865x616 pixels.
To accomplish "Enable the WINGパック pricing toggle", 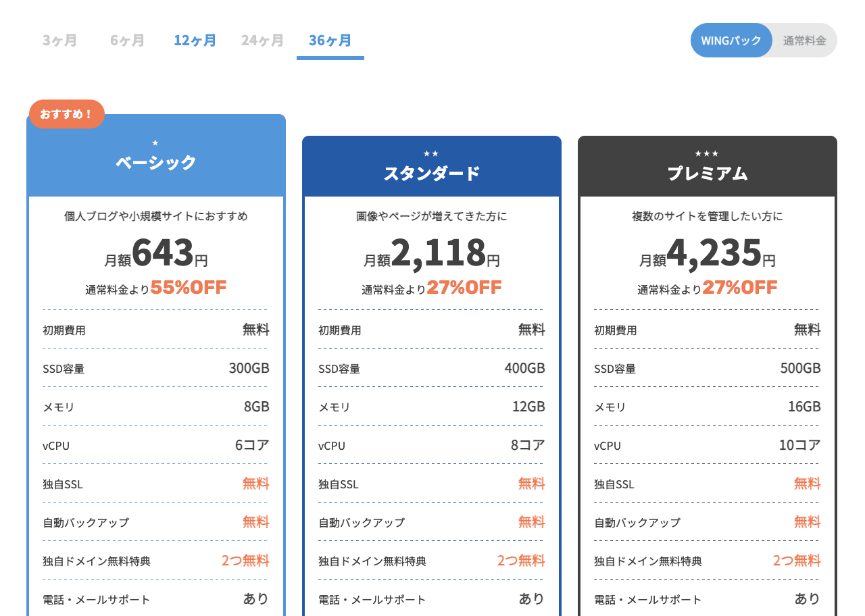I will (x=731, y=41).
